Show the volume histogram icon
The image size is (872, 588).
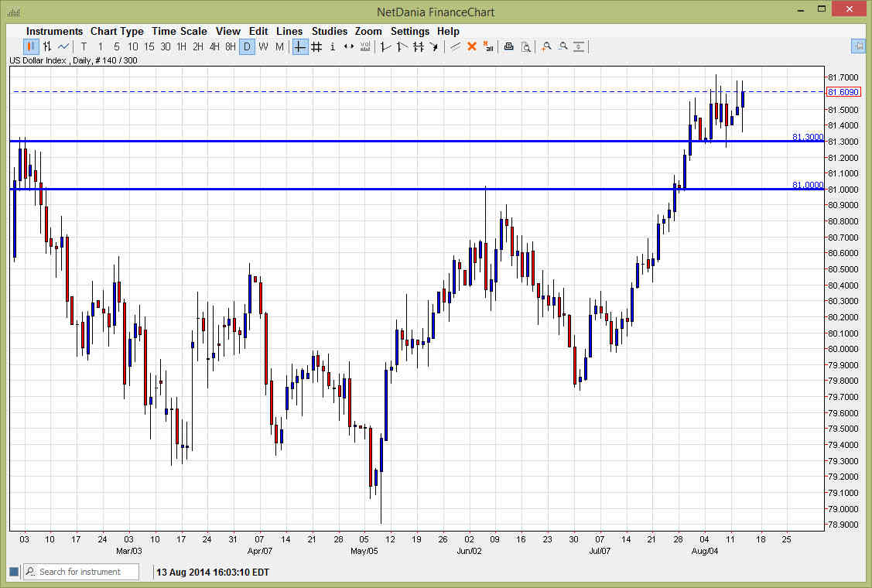(364, 46)
